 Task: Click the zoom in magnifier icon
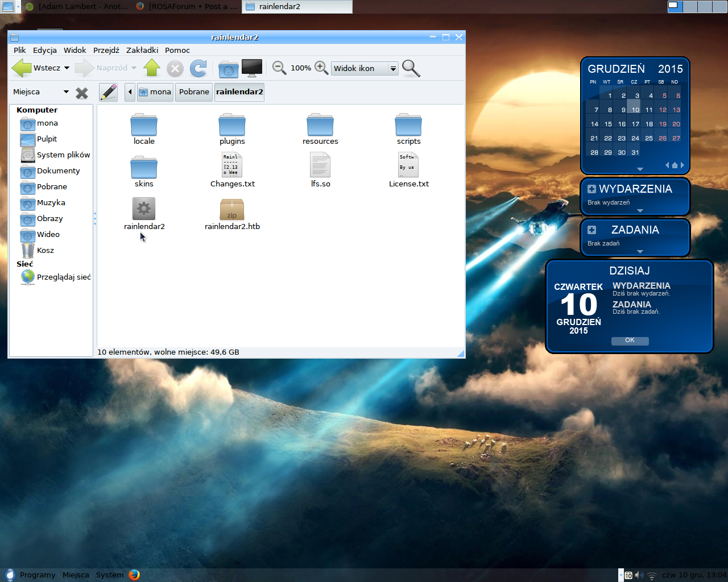[321, 68]
